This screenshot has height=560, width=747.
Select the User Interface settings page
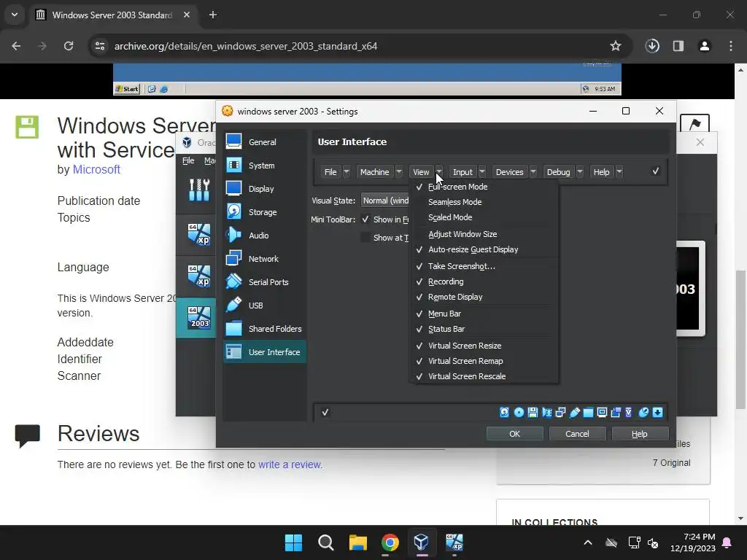point(264,352)
